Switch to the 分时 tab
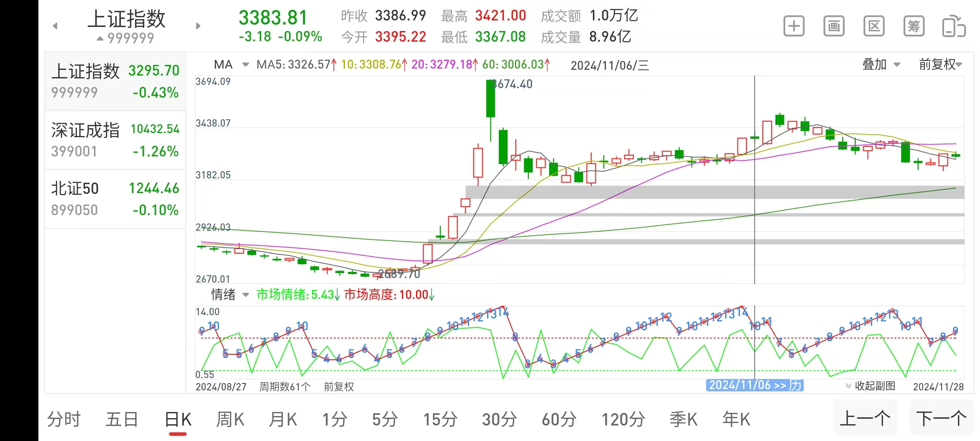Image resolution: width=980 pixels, height=441 pixels. point(64,419)
